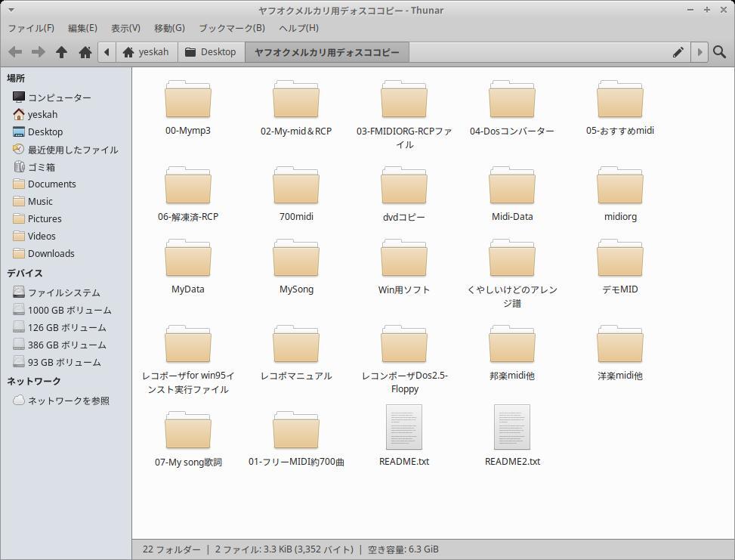
Task: Open ネットワークを参照 in sidebar
Action: (x=68, y=401)
